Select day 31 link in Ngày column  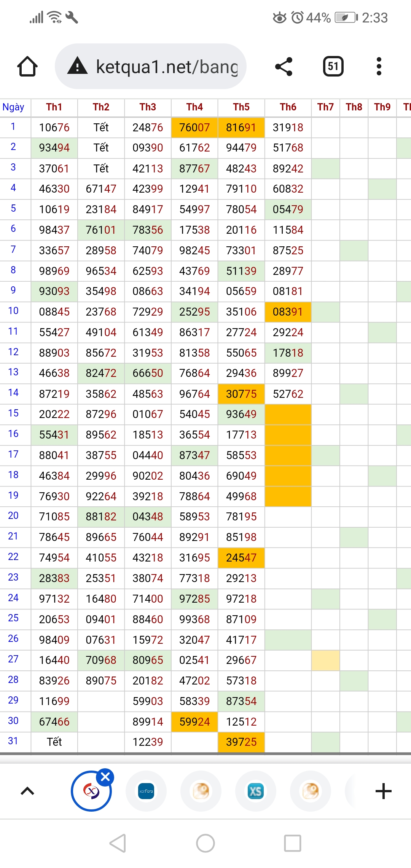13,741
